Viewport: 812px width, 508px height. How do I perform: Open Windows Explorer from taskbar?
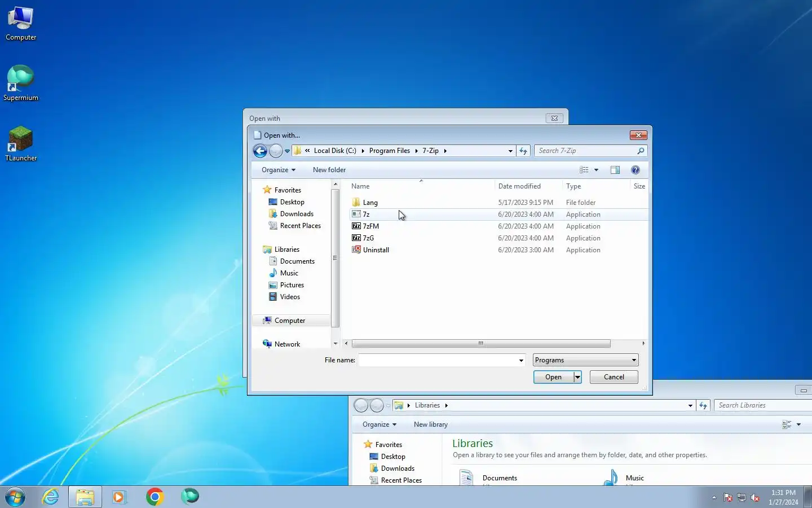click(85, 497)
